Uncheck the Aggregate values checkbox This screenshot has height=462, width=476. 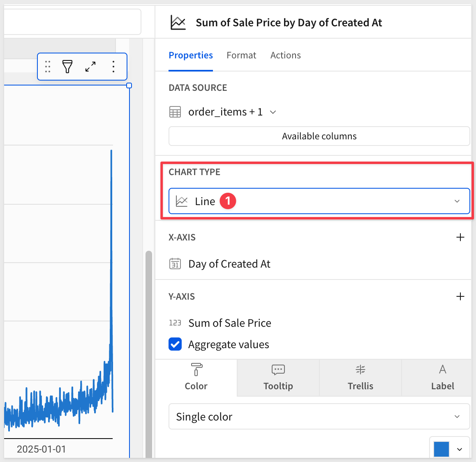coord(175,344)
